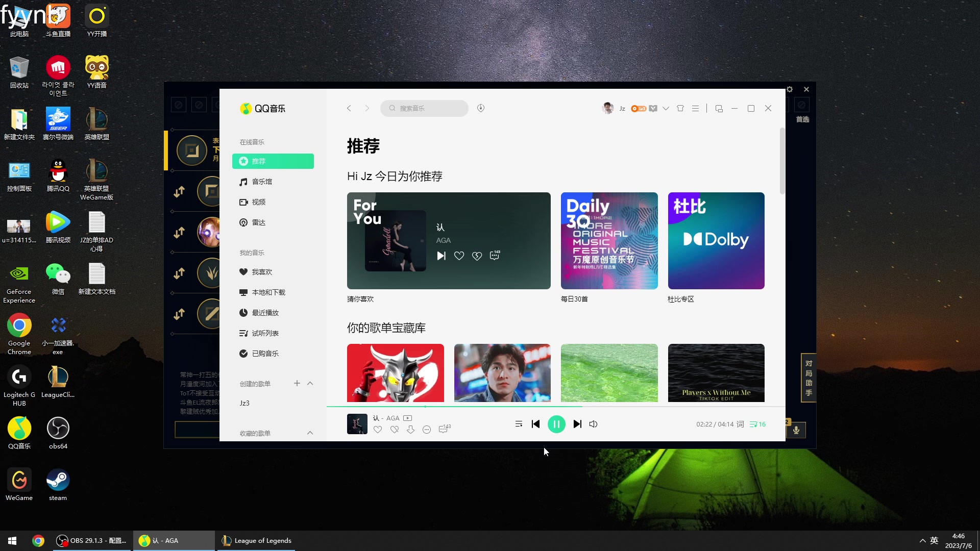Open the VIP badge next to Lv3
The height and width of the screenshot is (551, 980).
[653, 109]
